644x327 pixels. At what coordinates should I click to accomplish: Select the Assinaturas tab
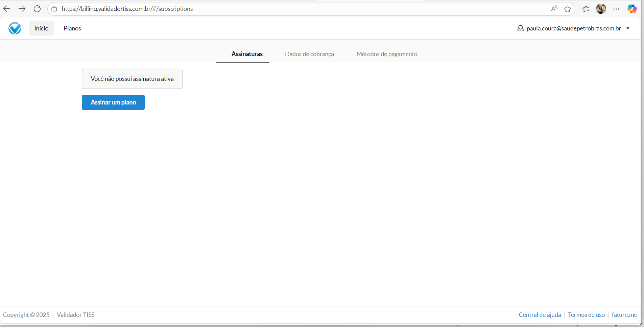click(247, 54)
